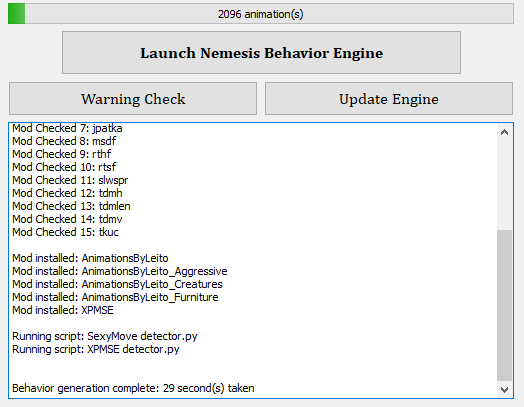Viewport: 524px width, 407px height.
Task: Click the log scrollbar down arrow
Action: [x=505, y=390]
